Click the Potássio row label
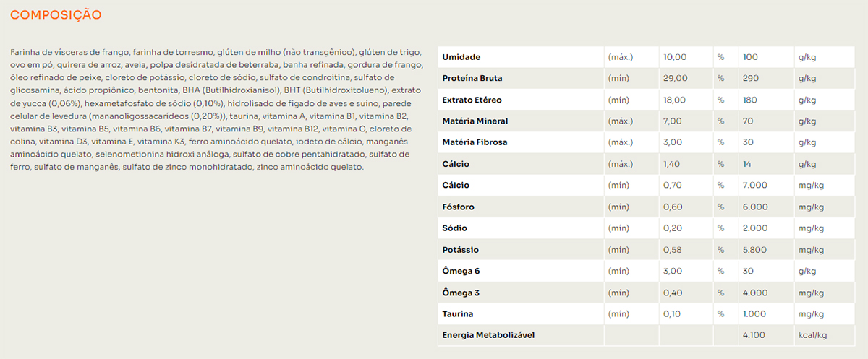Screen dimensions: 868x359 tap(460, 250)
